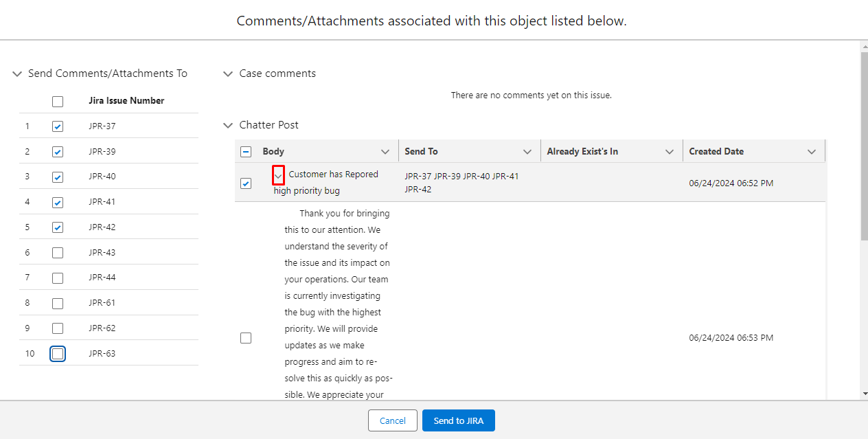
Task: Click the JPR-44 issue number text
Action: pos(102,278)
